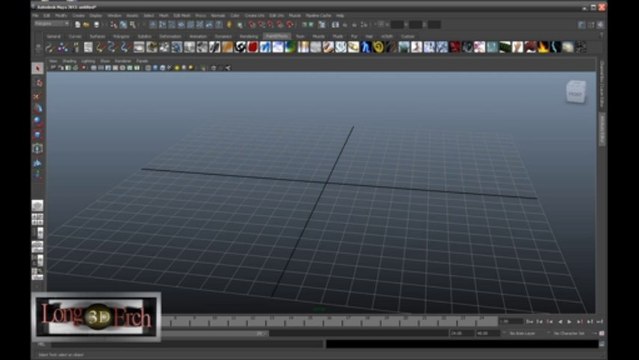Open the No Character Set dropdown

(570, 333)
